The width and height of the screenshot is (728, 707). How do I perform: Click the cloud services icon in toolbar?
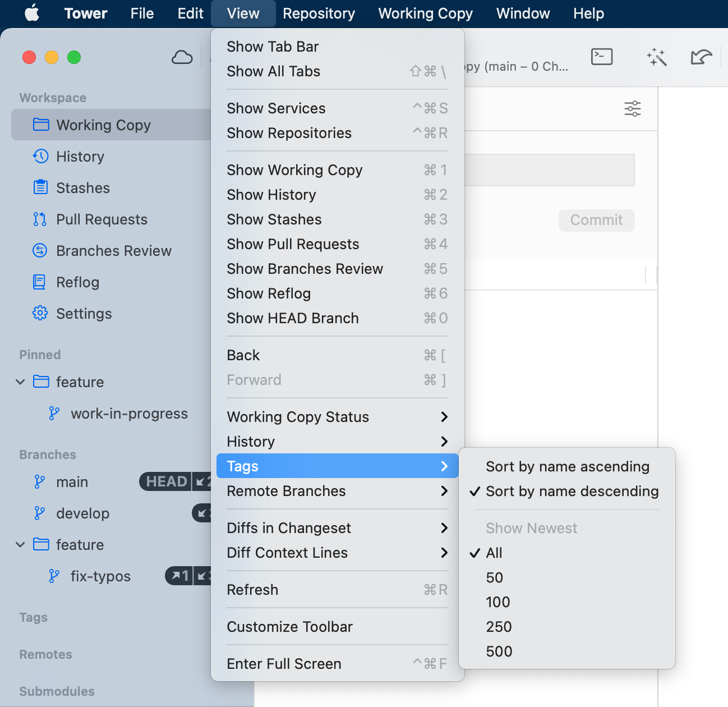tap(182, 57)
